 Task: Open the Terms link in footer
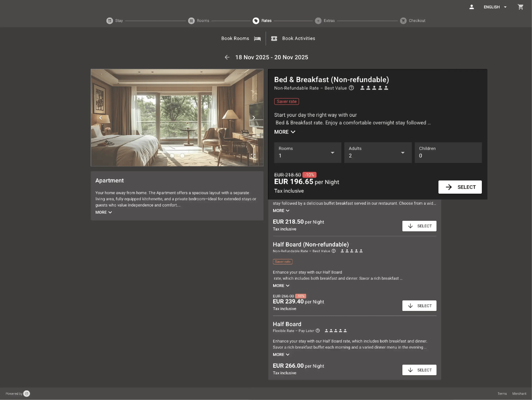tap(502, 394)
